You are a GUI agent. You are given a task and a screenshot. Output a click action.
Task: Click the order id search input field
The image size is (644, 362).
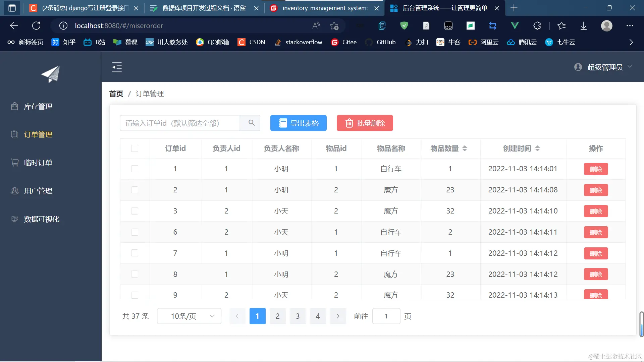tap(180, 123)
